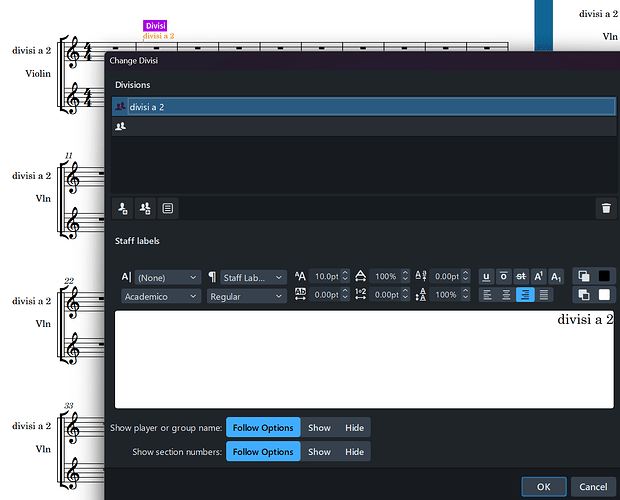Screen dimensions: 620x500
Task: Click the font size AA icon
Action: 300,276
